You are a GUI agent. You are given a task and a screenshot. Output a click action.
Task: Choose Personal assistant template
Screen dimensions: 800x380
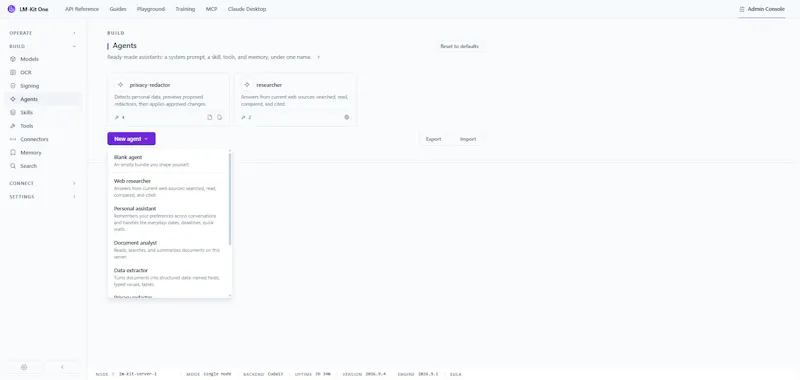168,219
